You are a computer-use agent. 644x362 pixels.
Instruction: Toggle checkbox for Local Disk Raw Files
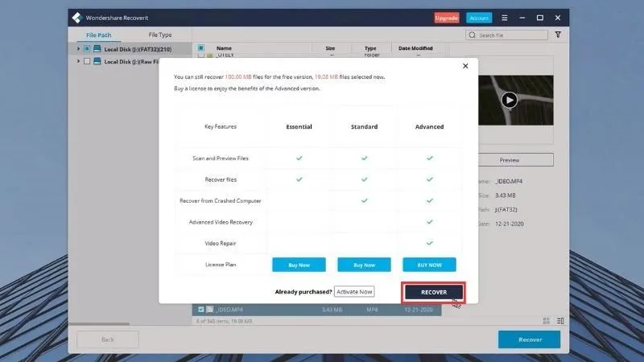click(87, 61)
